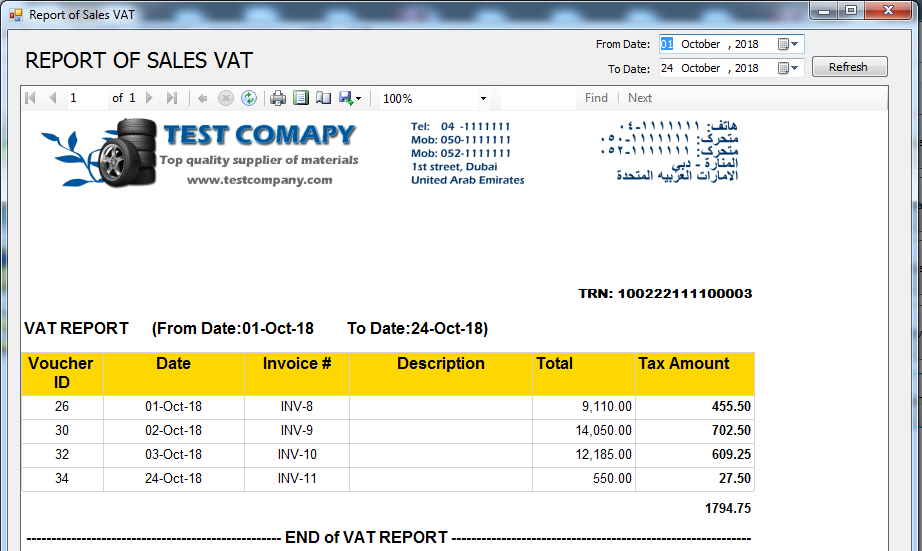Click the back to parent report arrow

pyautogui.click(x=203, y=98)
